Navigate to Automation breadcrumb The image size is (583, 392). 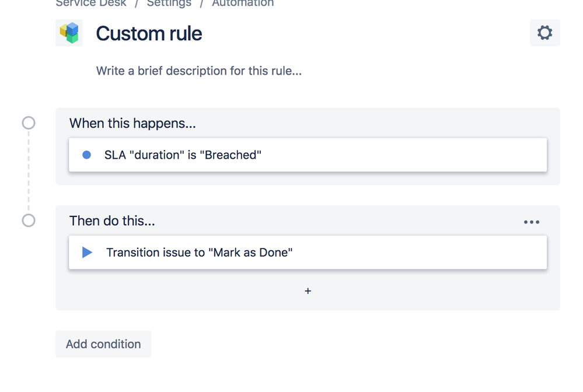pos(242,3)
